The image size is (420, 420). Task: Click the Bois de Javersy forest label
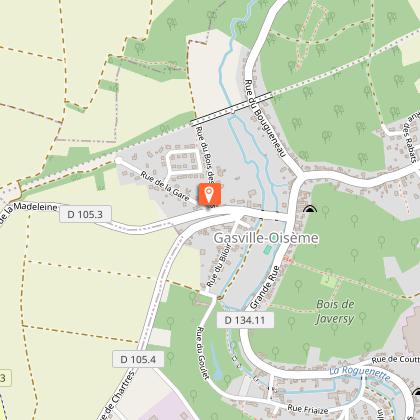(x=335, y=311)
